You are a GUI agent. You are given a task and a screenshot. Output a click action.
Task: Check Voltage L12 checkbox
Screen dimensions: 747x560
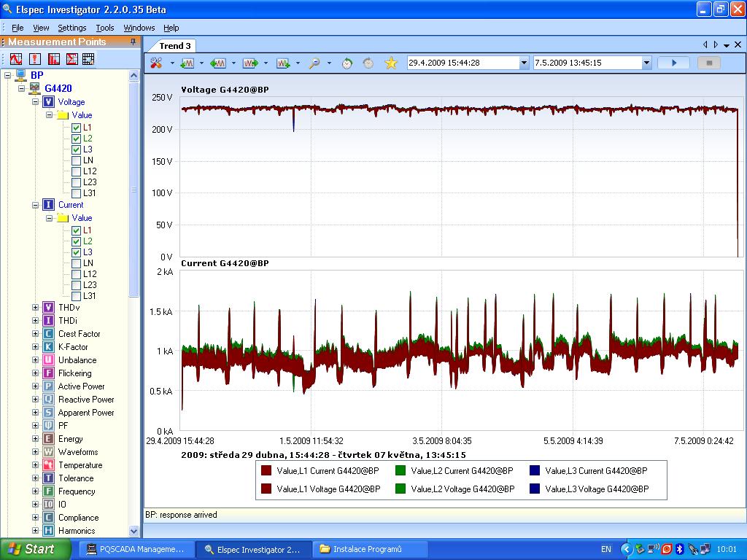pyautogui.click(x=76, y=171)
